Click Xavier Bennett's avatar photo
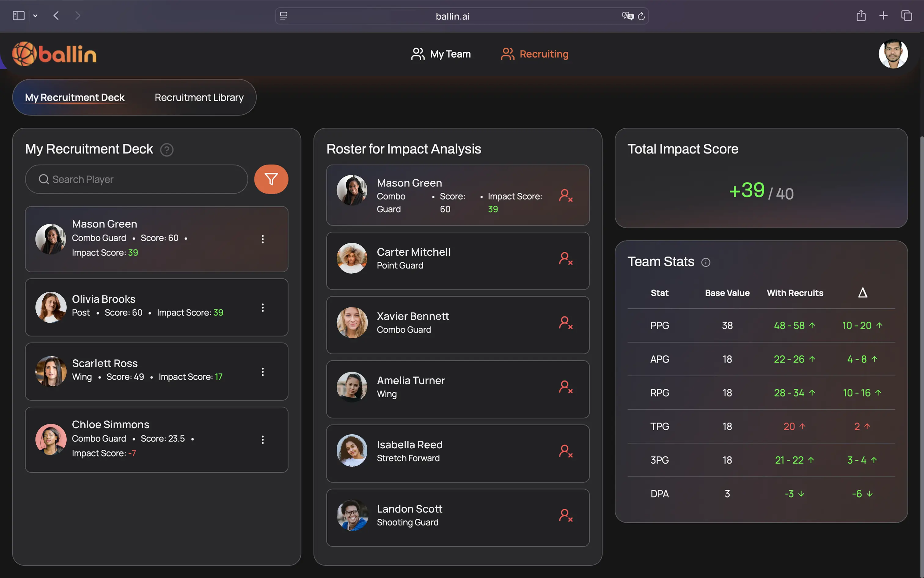The width and height of the screenshot is (924, 578). [x=352, y=323]
